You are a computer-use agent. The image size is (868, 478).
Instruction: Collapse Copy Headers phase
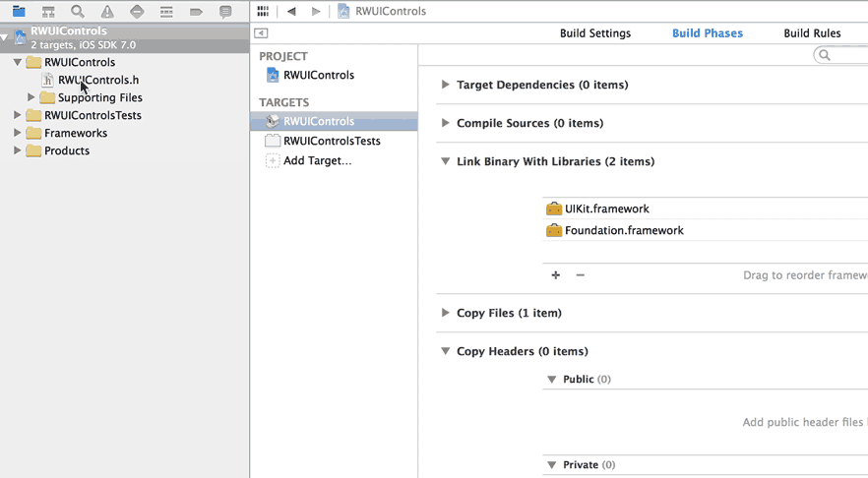click(445, 351)
